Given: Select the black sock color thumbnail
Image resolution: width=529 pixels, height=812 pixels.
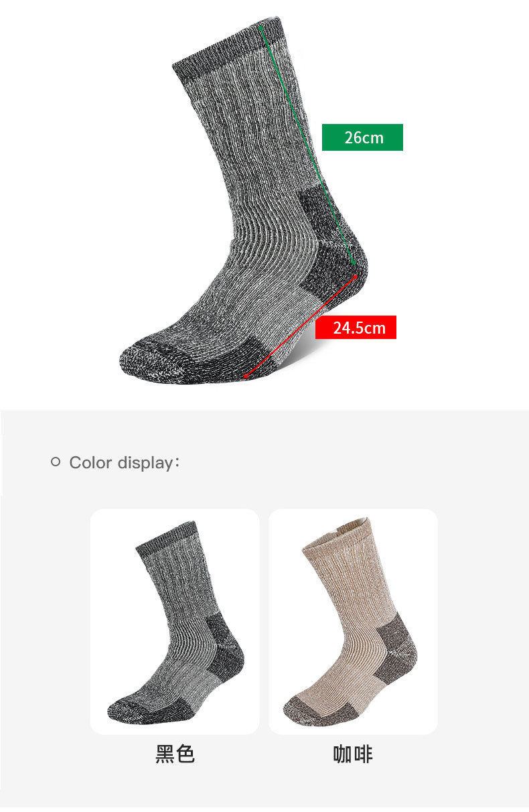Looking at the screenshot, I should click(175, 622).
